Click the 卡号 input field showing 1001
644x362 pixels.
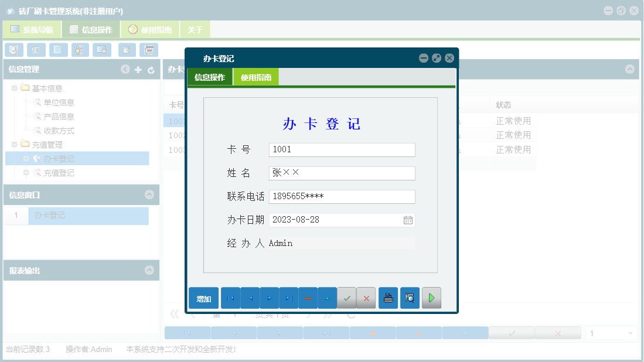click(342, 150)
